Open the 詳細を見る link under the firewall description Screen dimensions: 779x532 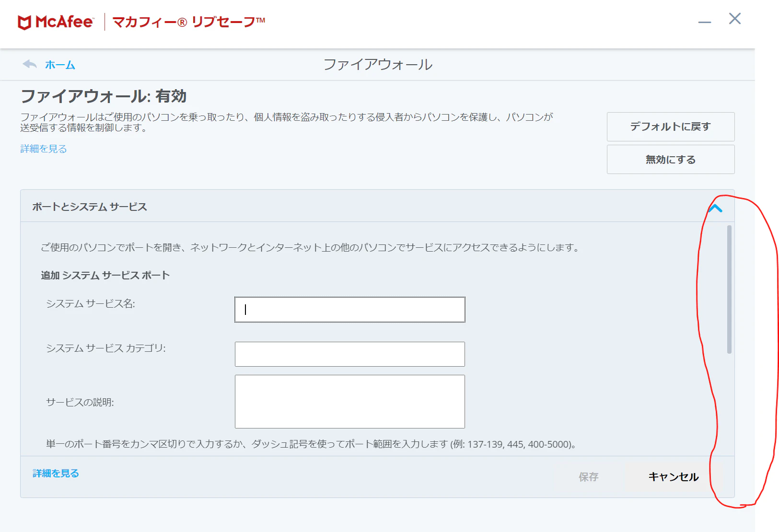pyautogui.click(x=44, y=149)
